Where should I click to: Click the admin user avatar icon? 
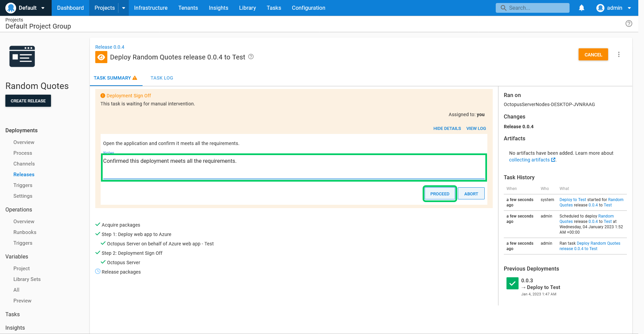(x=600, y=8)
